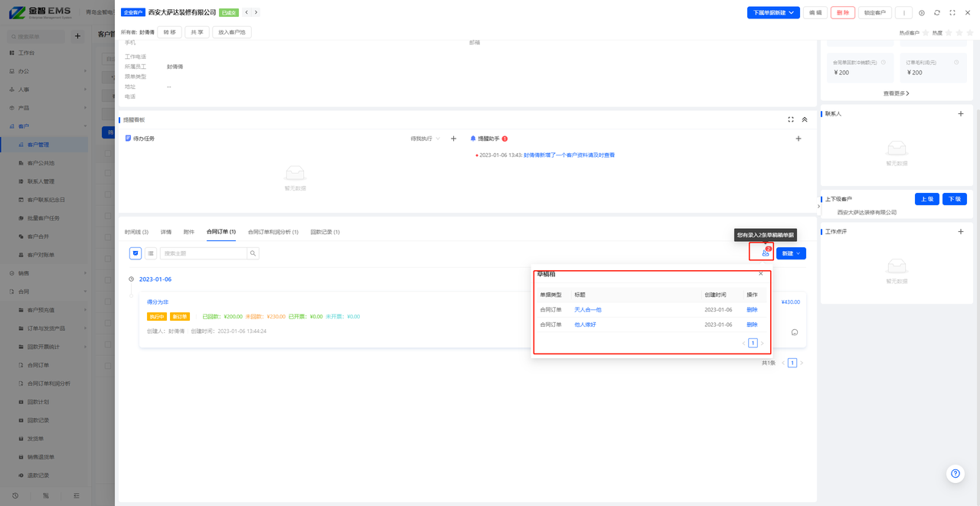Go to next customer record arrow
This screenshot has width=980, height=506.
click(x=256, y=12)
